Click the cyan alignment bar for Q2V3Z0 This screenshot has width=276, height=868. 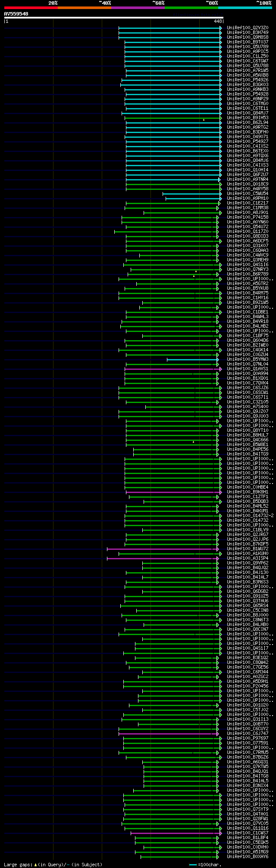[169, 28]
